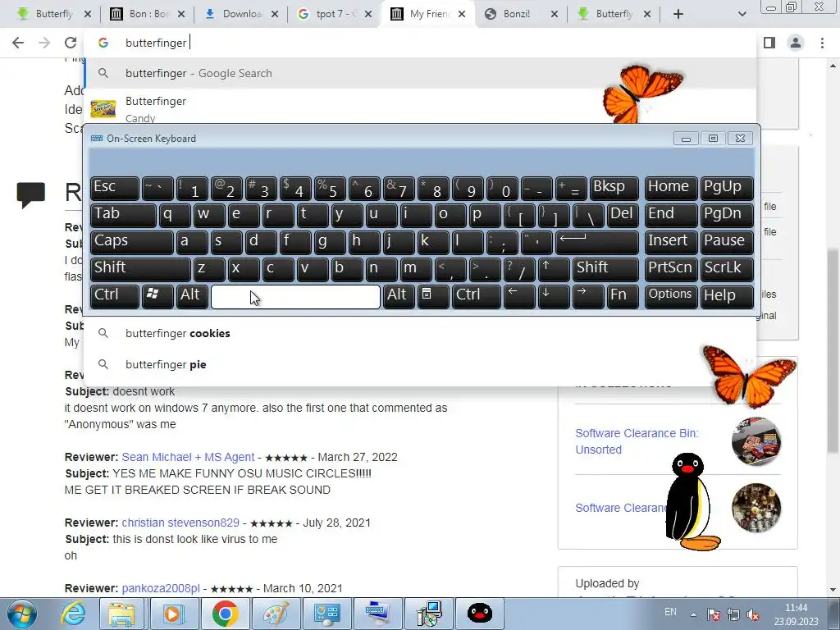This screenshot has height=630, width=840.
Task: Switch to the 'Bonzi!' tab
Action: coord(521,14)
